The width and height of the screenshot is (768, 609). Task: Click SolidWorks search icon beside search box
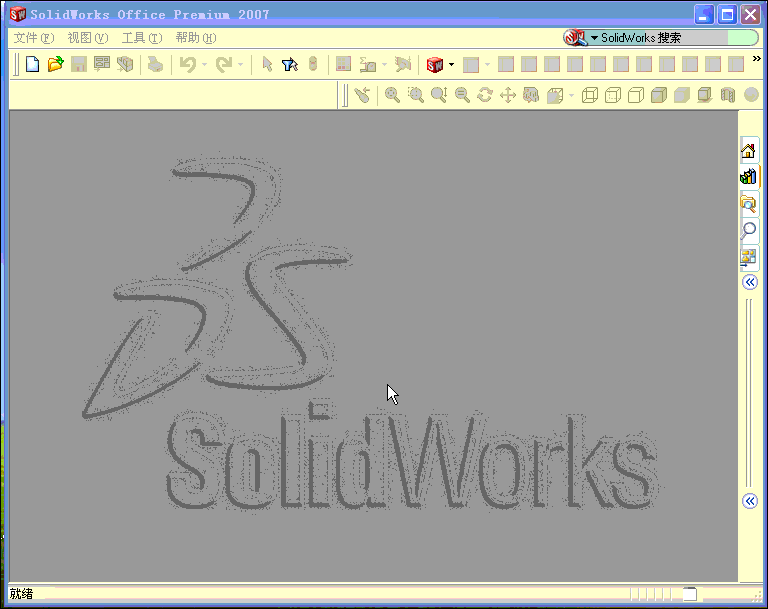pyautogui.click(x=575, y=38)
